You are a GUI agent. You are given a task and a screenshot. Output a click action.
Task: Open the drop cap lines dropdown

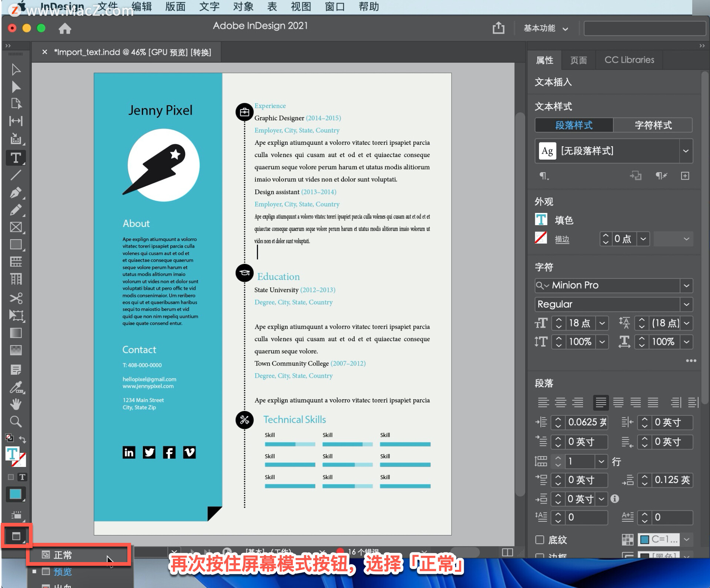[x=601, y=461]
